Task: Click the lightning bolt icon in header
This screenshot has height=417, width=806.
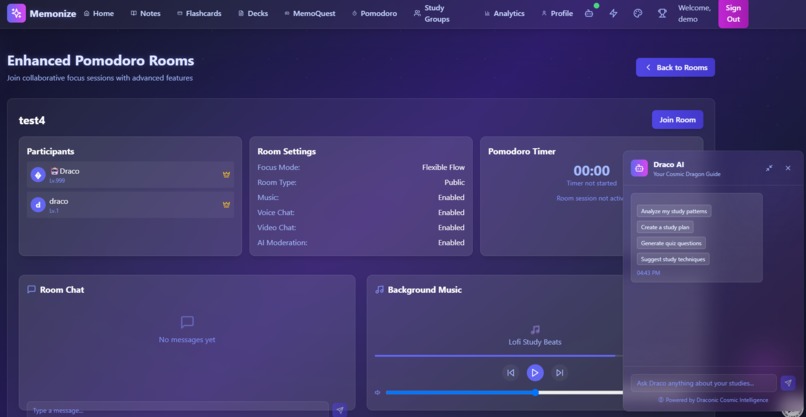Action: point(613,14)
